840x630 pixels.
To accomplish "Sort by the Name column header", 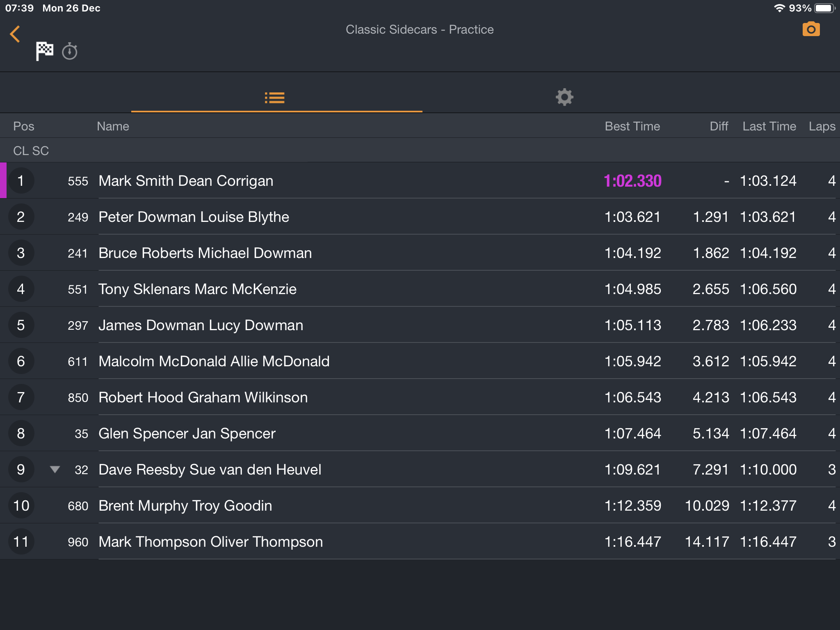I will click(113, 126).
